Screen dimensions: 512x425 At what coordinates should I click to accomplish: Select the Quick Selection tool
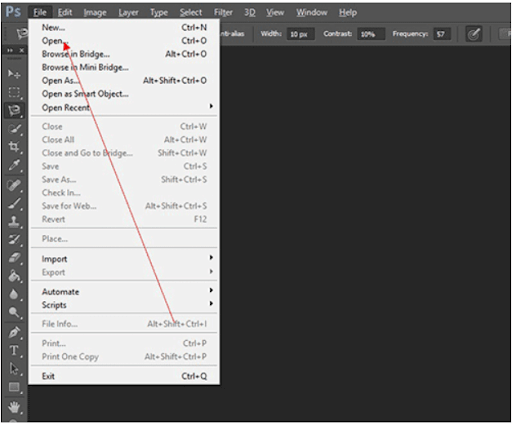click(14, 129)
